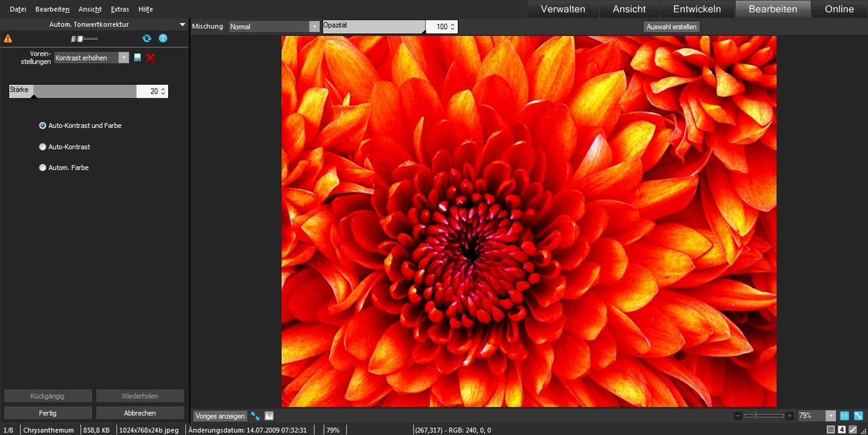Screen dimensions: 868x435
Task: Switch to the Entwickeln mode tab
Action: coord(697,9)
